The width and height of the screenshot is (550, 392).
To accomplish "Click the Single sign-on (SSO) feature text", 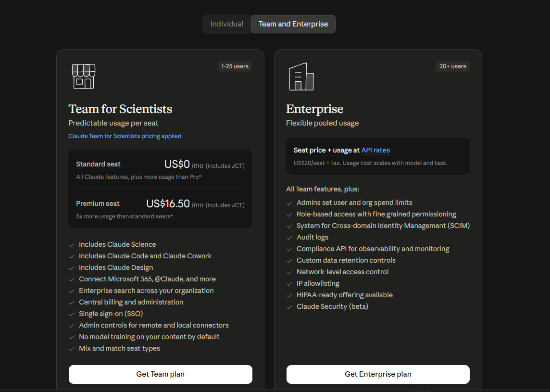I will point(111,314).
